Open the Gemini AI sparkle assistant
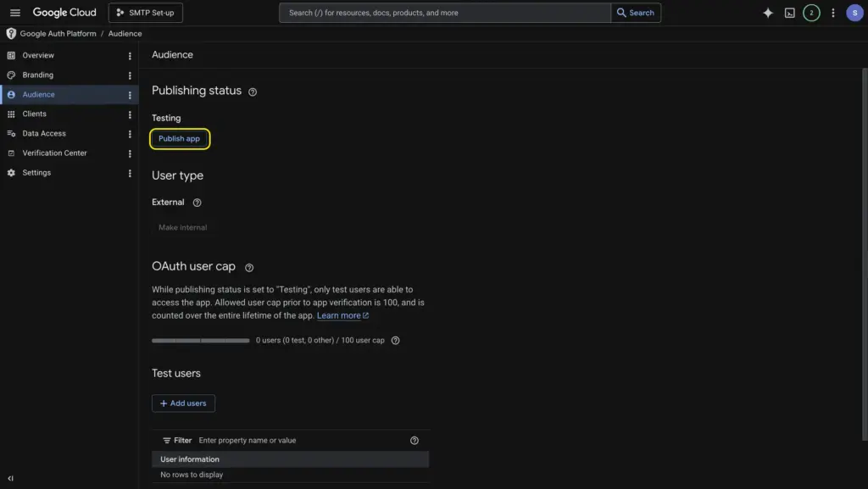 pyautogui.click(x=768, y=12)
